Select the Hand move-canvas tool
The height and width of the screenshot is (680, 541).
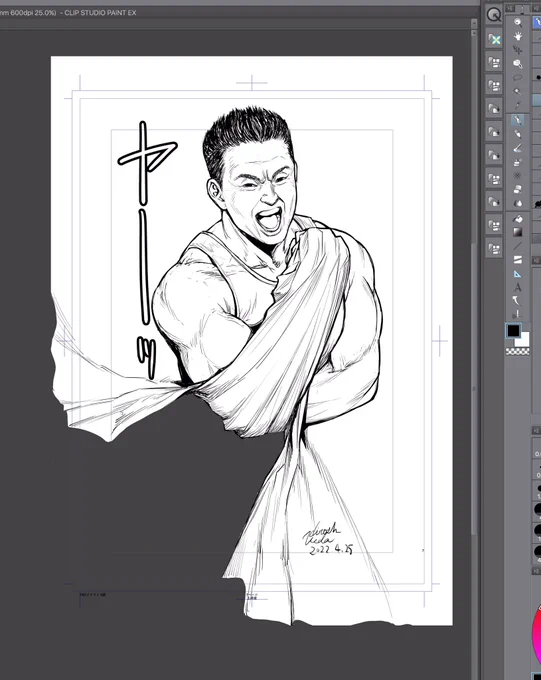[518, 36]
